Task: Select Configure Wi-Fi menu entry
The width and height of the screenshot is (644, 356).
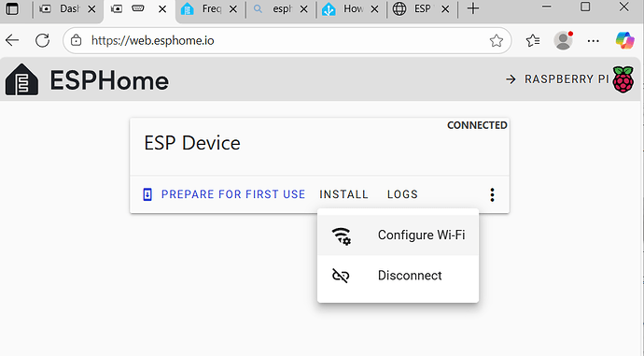Action: point(398,235)
